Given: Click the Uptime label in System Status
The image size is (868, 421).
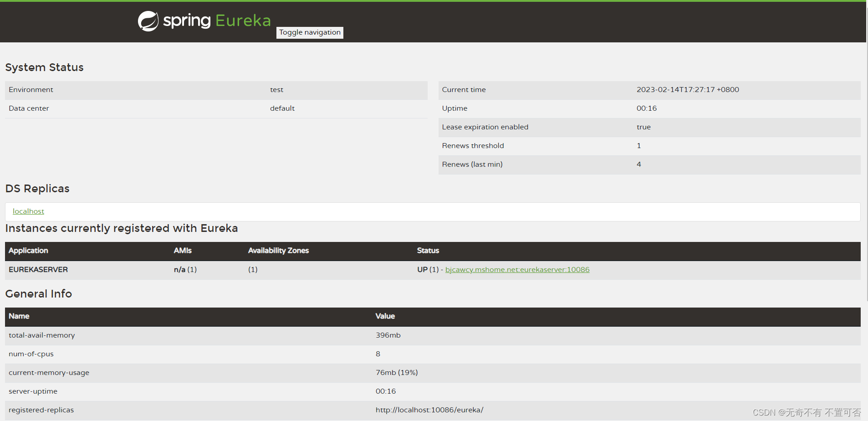Looking at the screenshot, I should pyautogui.click(x=454, y=108).
